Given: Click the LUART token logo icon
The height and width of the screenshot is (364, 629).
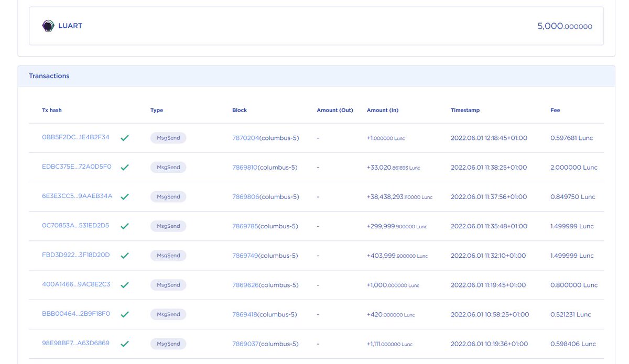Looking at the screenshot, I should [x=48, y=26].
